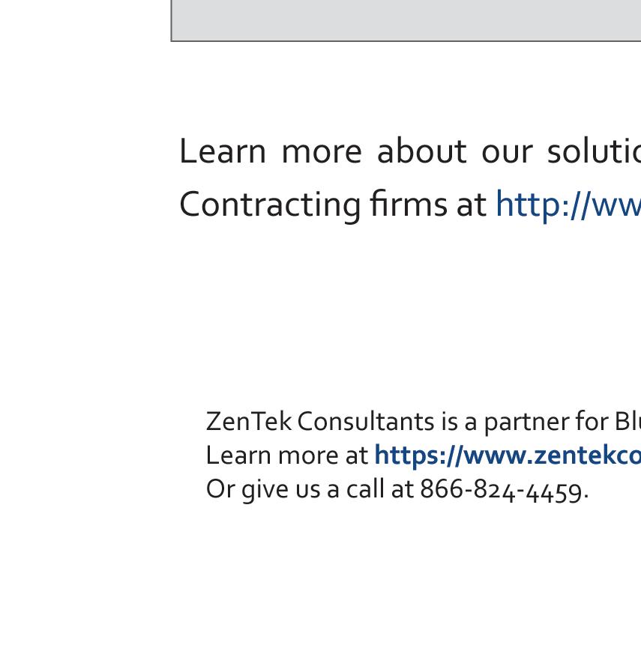
Task: Click the phone number 866-824-4459
Action: point(500,489)
